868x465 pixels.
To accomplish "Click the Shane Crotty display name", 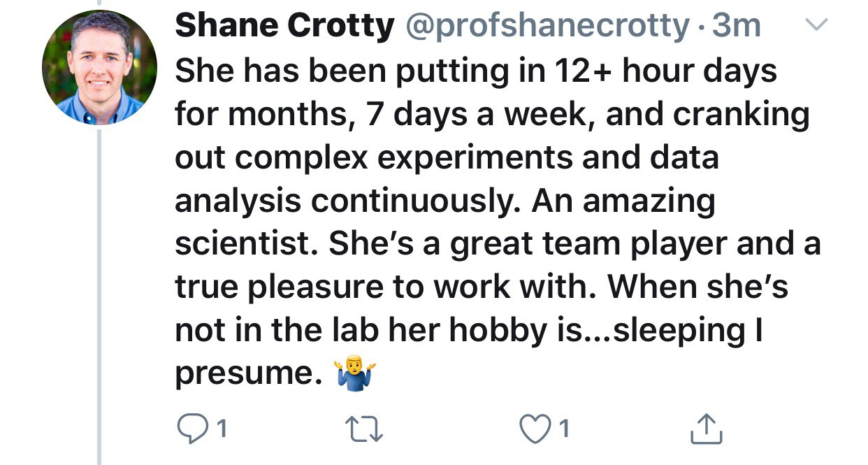I will click(284, 27).
